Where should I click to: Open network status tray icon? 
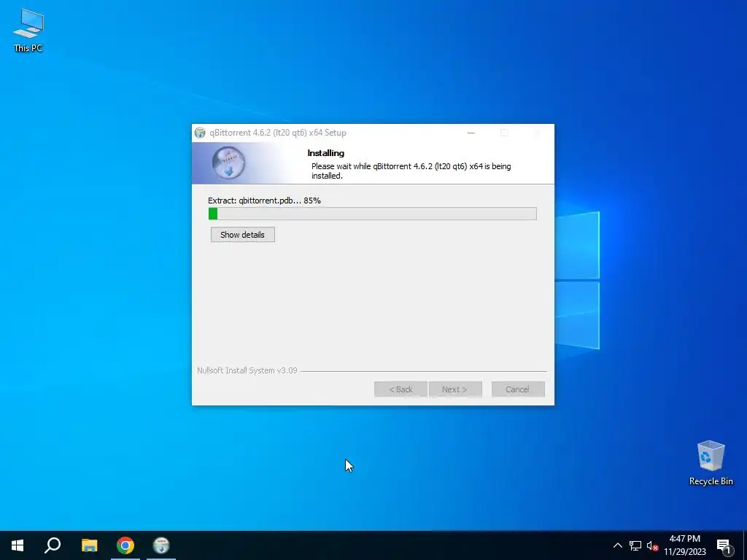635,545
